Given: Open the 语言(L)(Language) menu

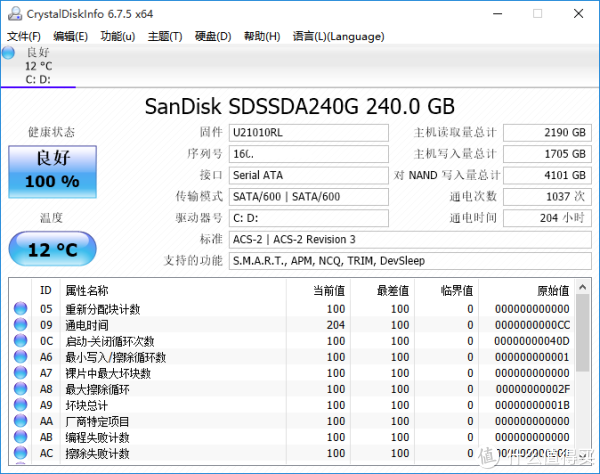Looking at the screenshot, I should pos(339,36).
